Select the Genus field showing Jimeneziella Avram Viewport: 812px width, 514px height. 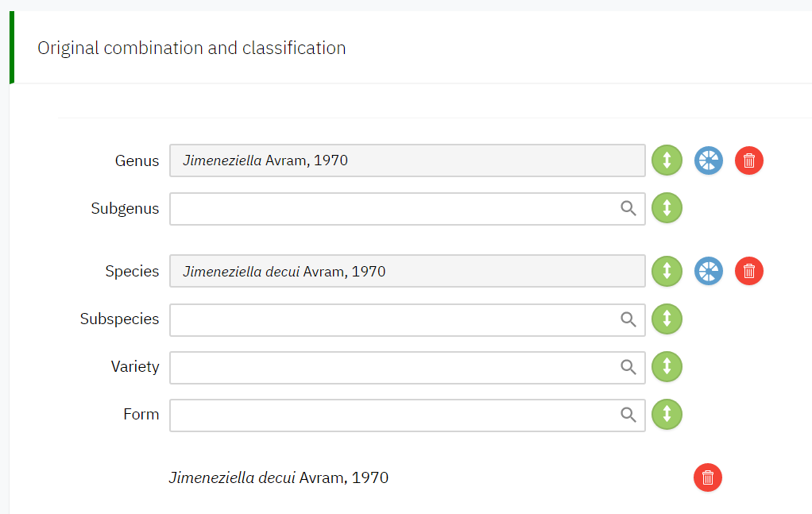(407, 160)
